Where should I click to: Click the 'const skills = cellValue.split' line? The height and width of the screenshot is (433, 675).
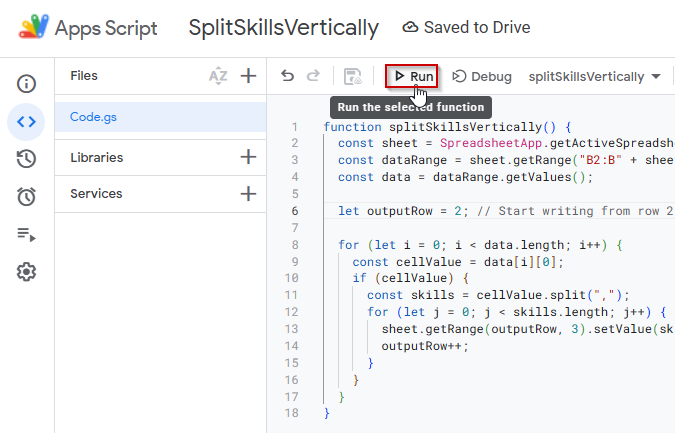coord(498,295)
